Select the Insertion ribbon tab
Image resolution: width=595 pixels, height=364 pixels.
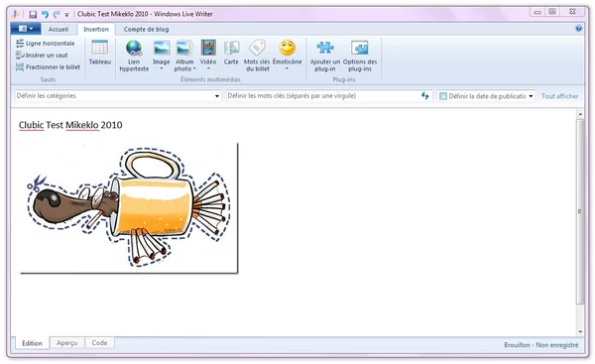[96, 29]
